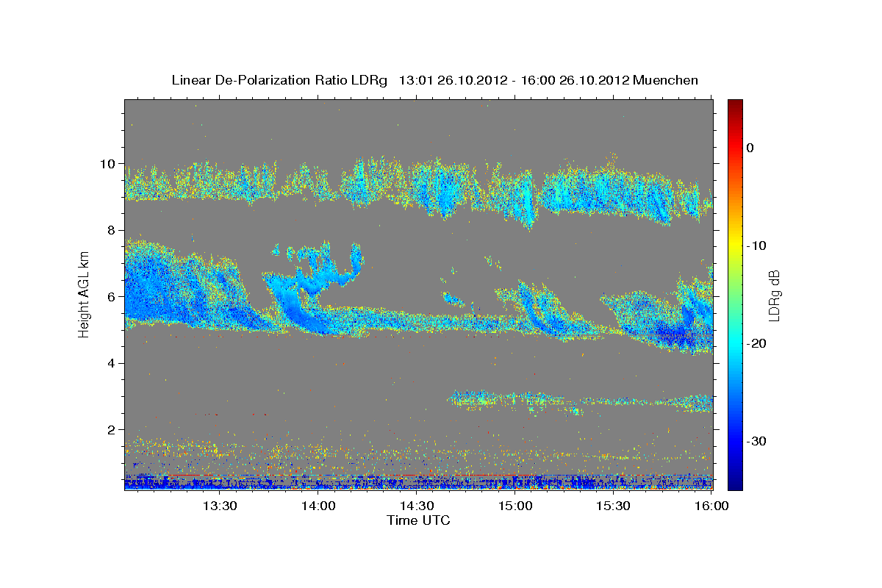882x588 pixels.
Task: Click the 14:30 time tick label
Action: [417, 506]
